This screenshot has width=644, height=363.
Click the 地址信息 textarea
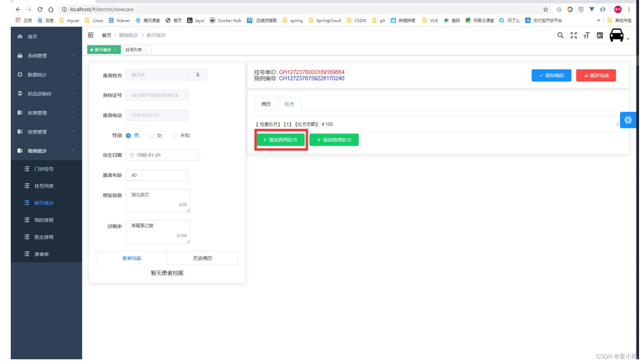click(158, 201)
